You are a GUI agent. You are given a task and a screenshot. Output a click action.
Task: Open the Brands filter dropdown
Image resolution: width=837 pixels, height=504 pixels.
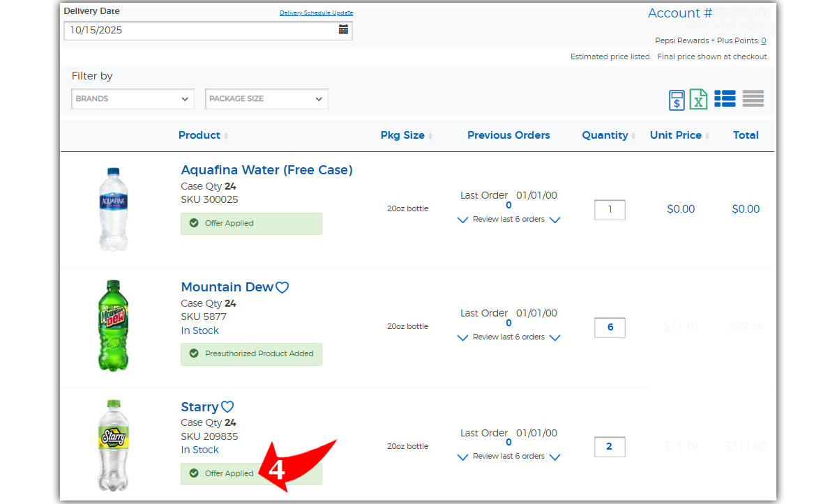pos(133,99)
